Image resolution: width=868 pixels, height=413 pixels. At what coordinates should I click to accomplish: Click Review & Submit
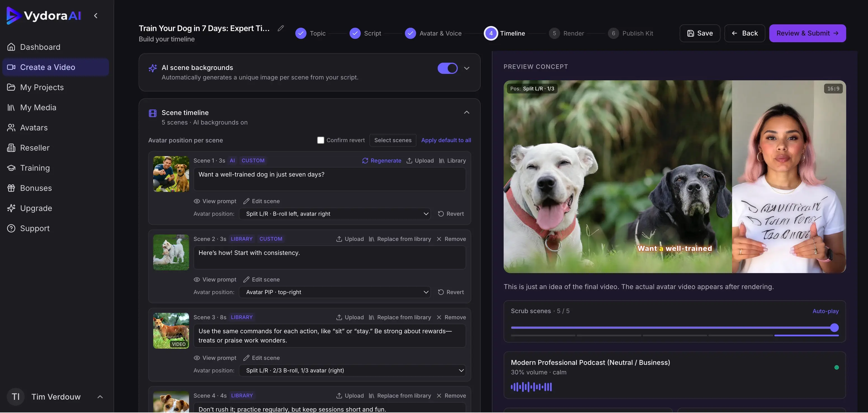click(807, 33)
